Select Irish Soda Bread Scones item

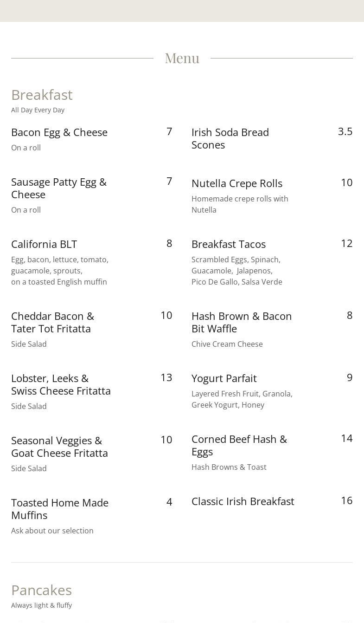230,138
